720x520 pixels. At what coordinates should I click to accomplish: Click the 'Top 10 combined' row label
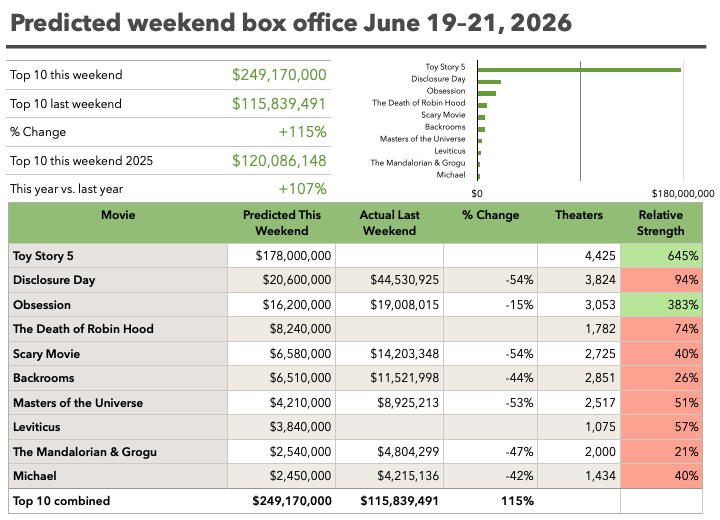[62, 501]
